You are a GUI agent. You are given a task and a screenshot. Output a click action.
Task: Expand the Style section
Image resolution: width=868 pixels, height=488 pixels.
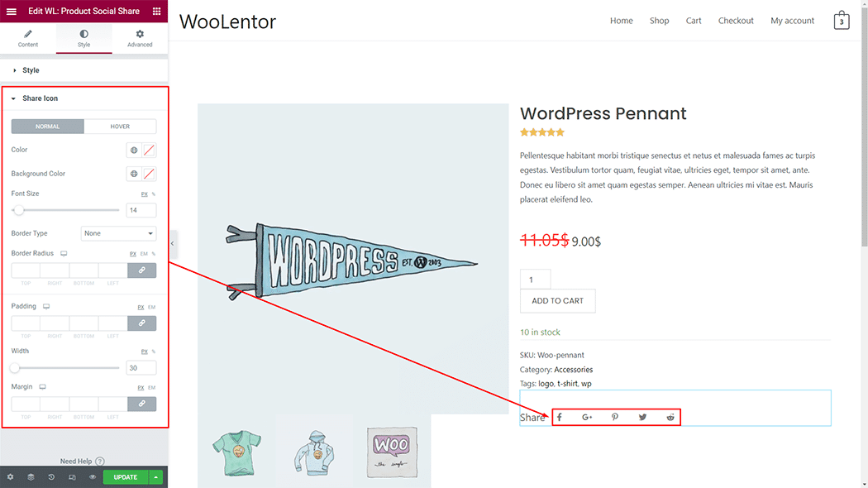coord(31,70)
